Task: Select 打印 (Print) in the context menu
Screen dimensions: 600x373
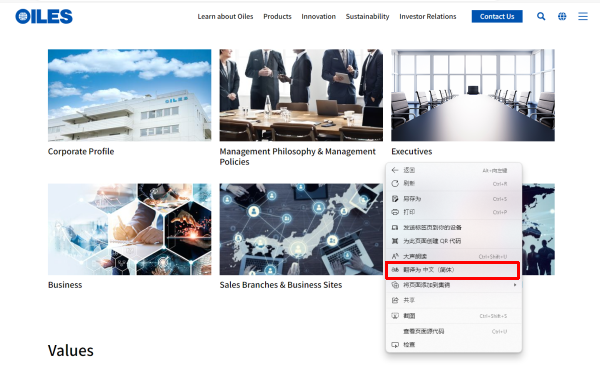Action: [453, 212]
